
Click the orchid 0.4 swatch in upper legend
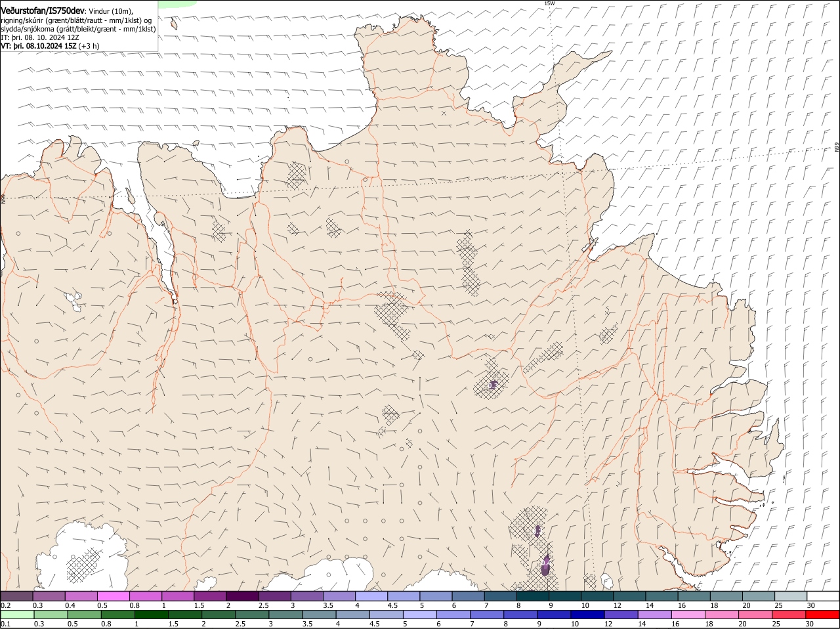81,596
